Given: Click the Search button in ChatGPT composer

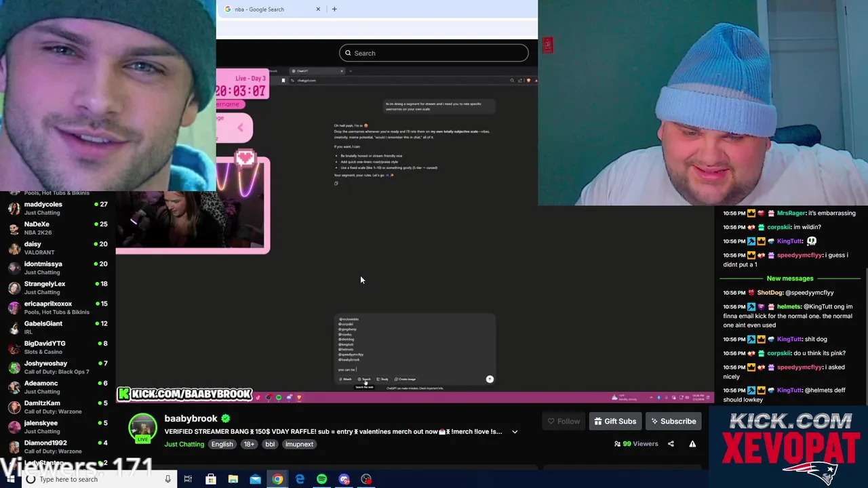Looking at the screenshot, I should coord(365,380).
